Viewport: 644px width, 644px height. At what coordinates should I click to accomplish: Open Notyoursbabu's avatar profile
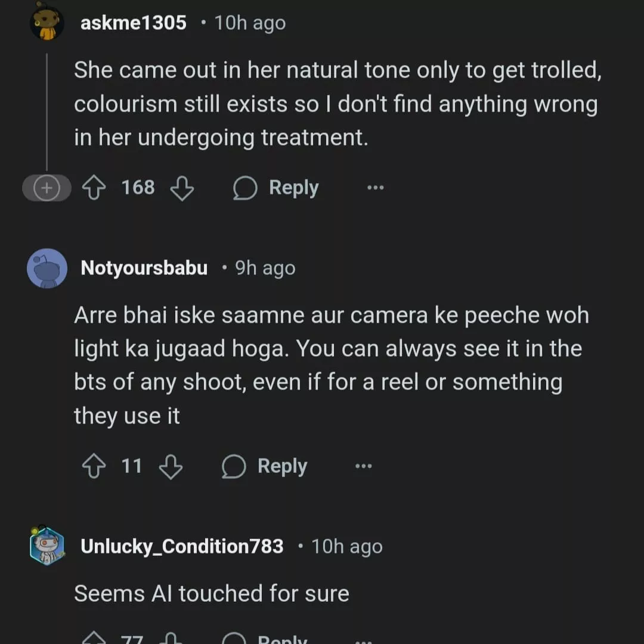[x=47, y=268]
